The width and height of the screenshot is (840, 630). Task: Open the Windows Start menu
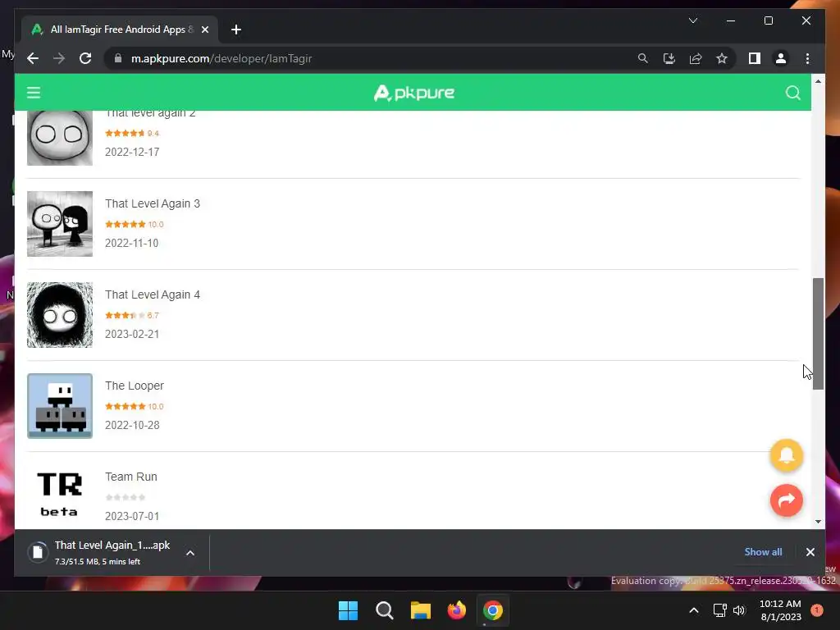(x=348, y=610)
